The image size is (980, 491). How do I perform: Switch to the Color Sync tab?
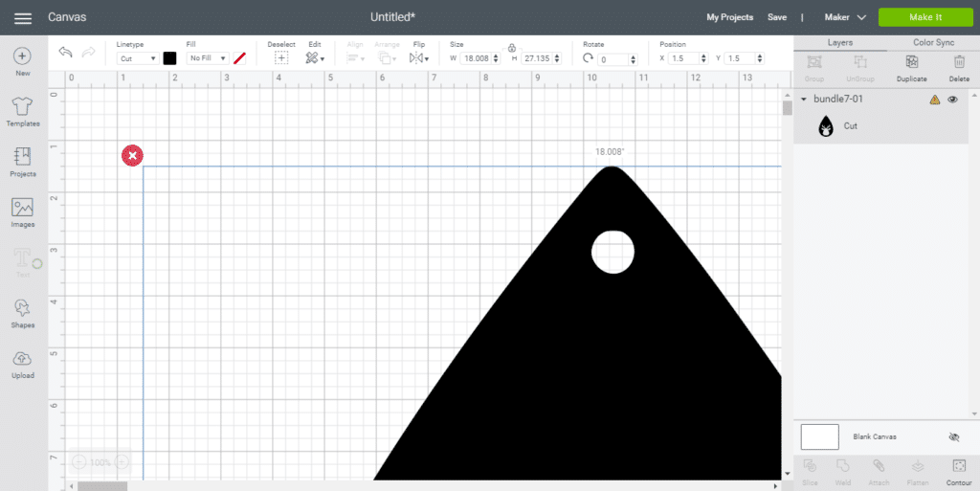click(x=933, y=43)
